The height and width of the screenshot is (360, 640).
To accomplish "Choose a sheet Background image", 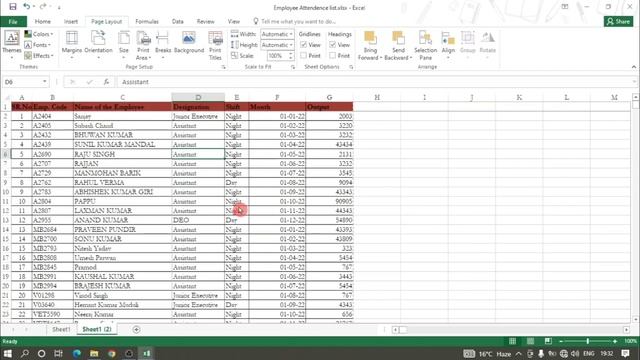I will 189,42.
